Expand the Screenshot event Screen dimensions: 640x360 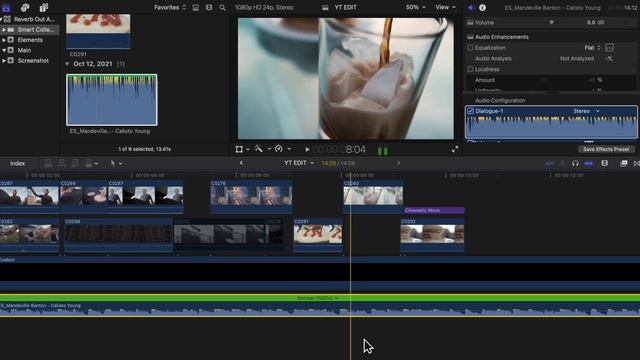click(4, 60)
